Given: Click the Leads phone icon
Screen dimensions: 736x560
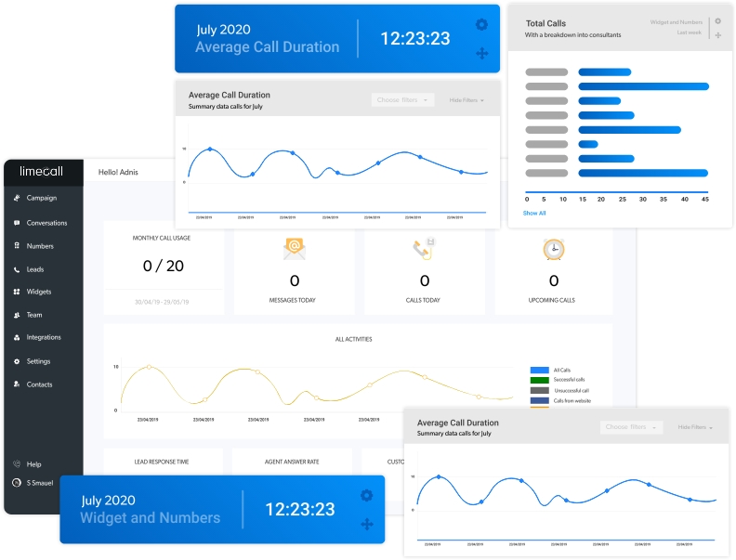Looking at the screenshot, I should [17, 269].
